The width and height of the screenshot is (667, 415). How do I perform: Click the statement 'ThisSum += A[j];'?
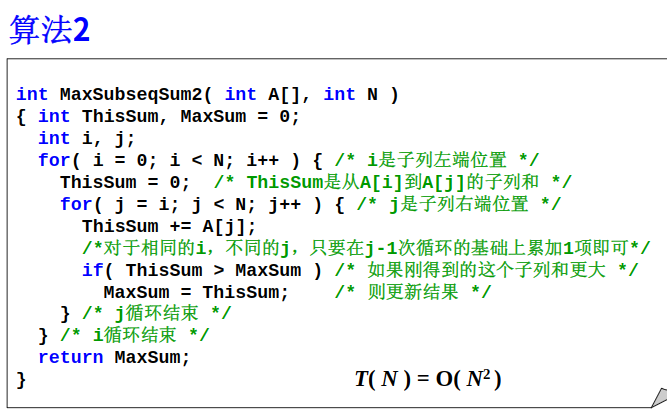click(x=169, y=227)
